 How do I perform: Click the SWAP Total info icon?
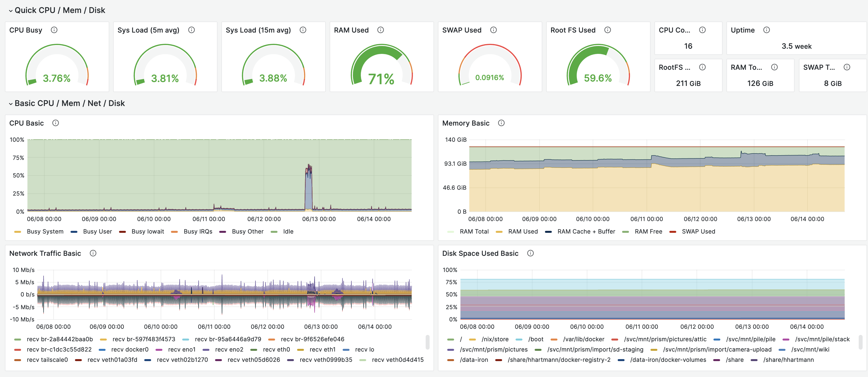click(847, 67)
